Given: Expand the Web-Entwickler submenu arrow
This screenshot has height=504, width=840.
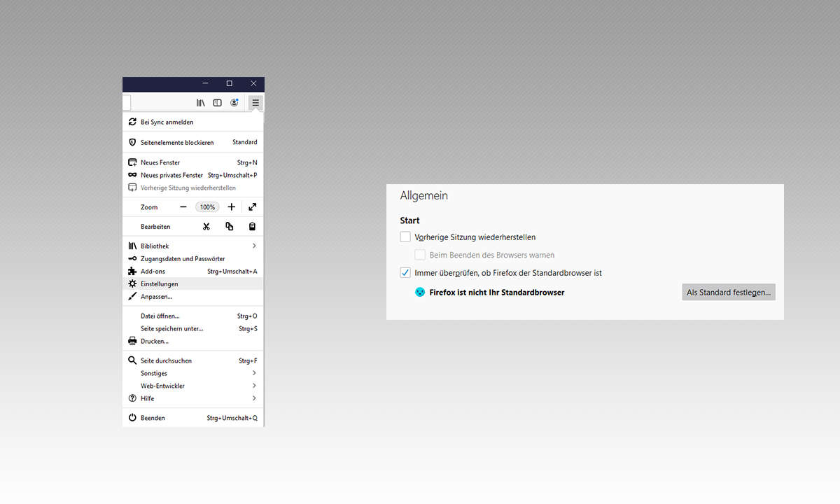Looking at the screenshot, I should click(254, 386).
